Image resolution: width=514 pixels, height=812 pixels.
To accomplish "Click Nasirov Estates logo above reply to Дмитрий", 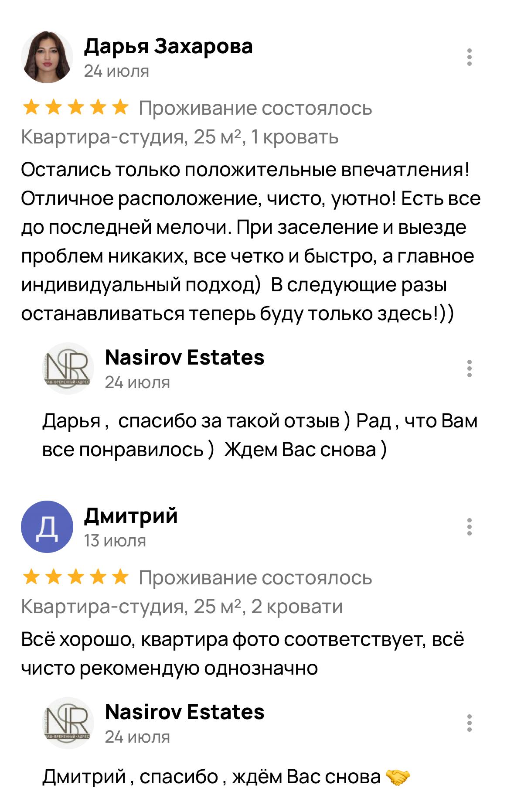I will coord(68,723).
